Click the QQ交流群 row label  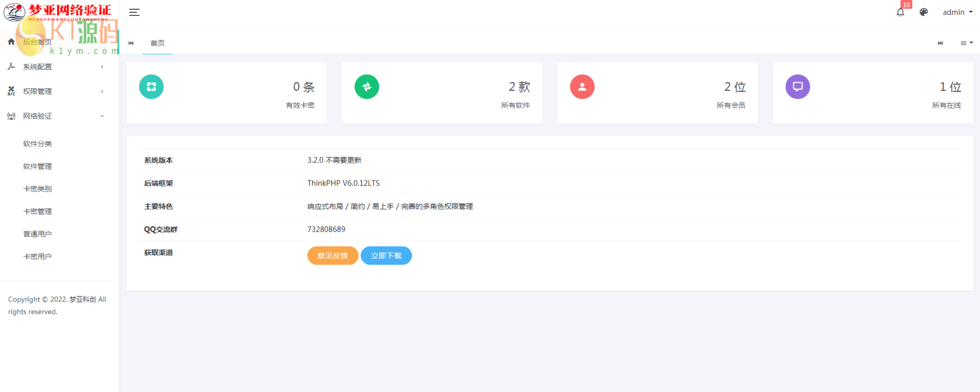[161, 230]
